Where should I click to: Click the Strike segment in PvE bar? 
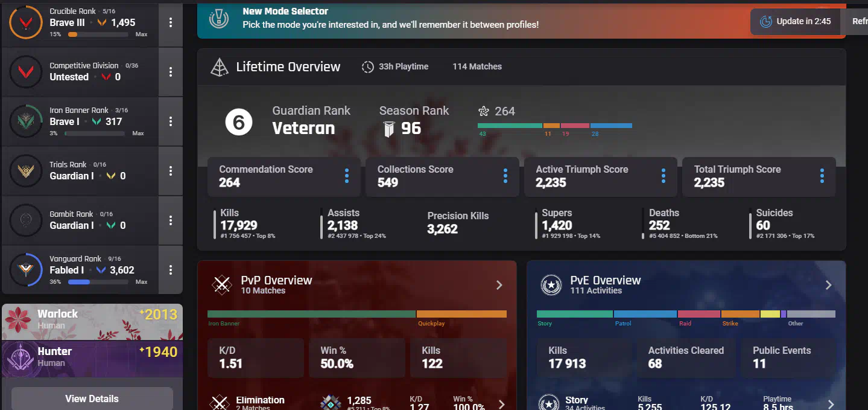[740, 314]
